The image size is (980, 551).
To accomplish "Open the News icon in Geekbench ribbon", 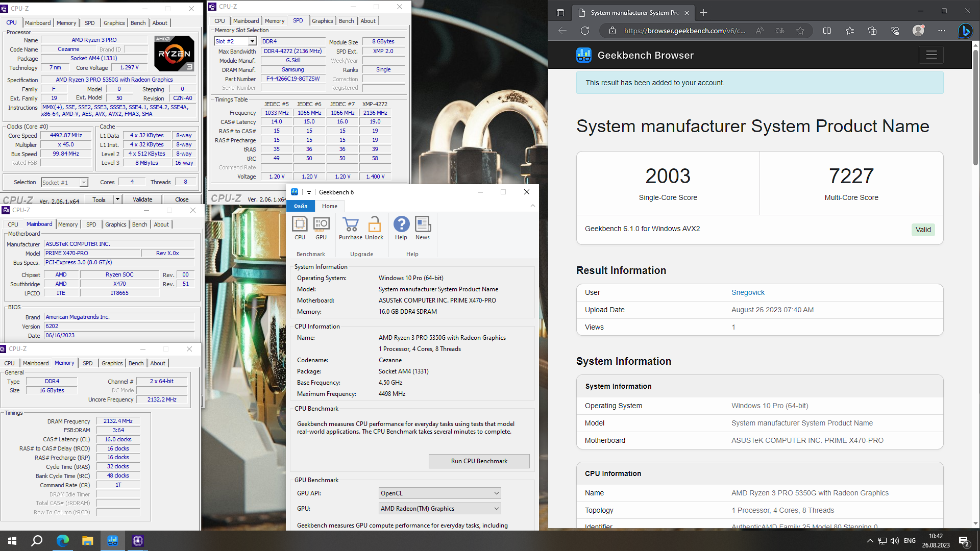I will point(423,228).
